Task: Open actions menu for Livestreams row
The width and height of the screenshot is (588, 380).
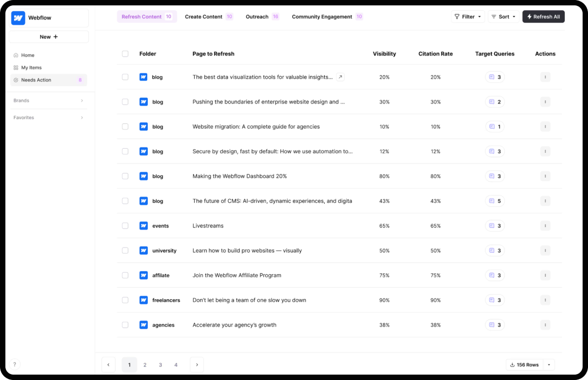Action: pyautogui.click(x=545, y=226)
